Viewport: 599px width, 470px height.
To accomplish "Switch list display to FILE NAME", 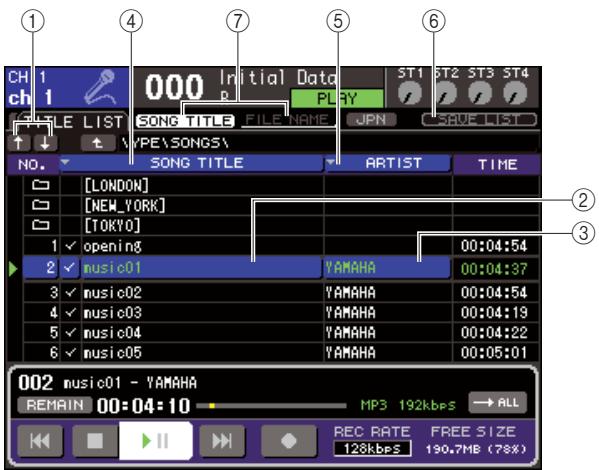I will tap(287, 120).
